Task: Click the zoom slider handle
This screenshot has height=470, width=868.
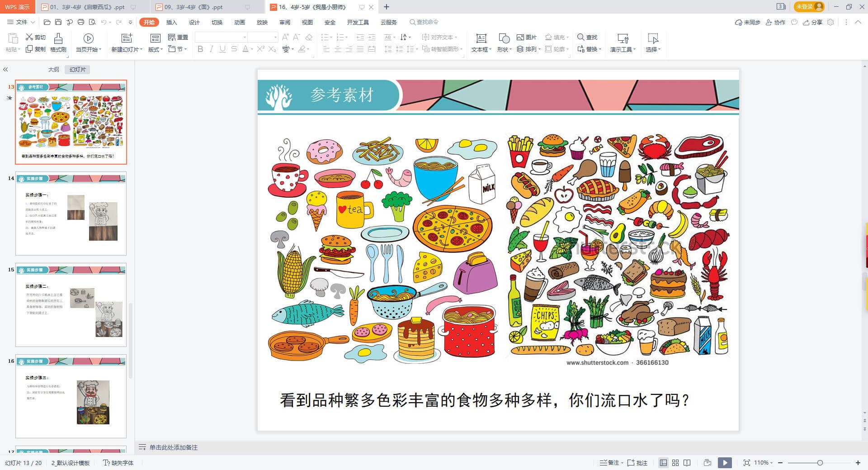Action: click(x=820, y=462)
